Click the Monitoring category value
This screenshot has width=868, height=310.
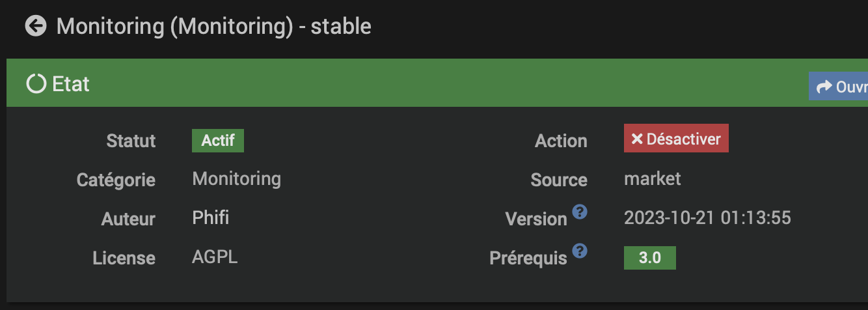[x=236, y=178]
